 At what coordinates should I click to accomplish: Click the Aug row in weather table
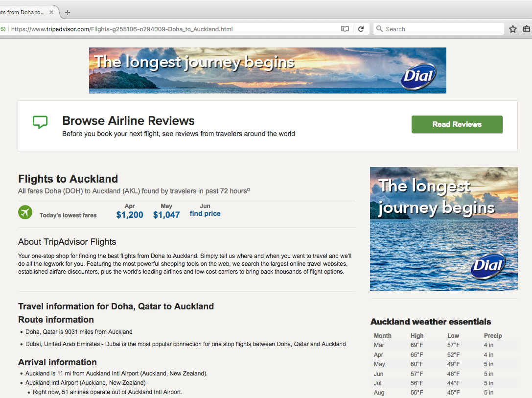pyautogui.click(x=444, y=393)
